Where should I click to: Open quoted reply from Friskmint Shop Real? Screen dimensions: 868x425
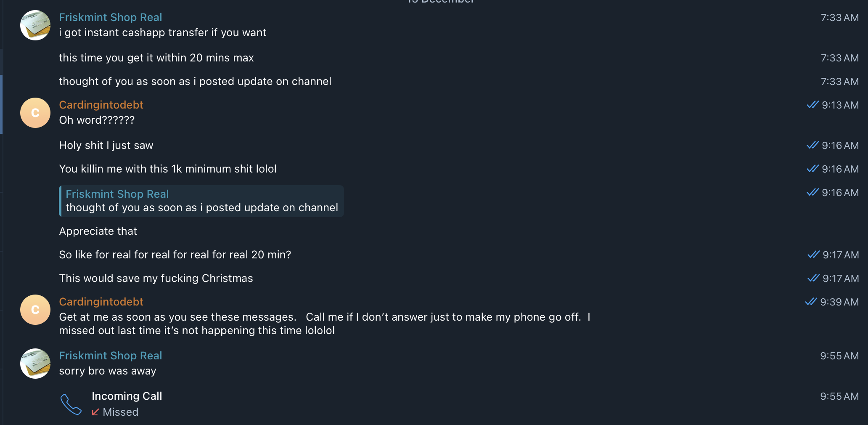(201, 201)
